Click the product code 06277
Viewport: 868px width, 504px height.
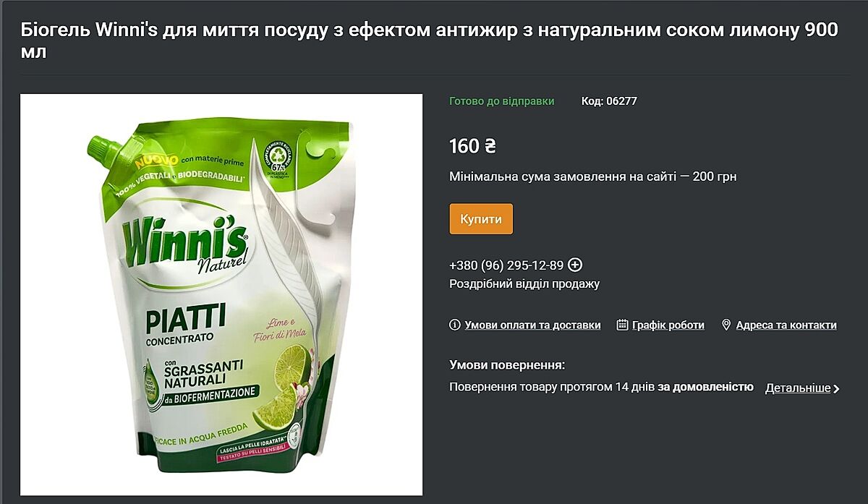tap(609, 101)
